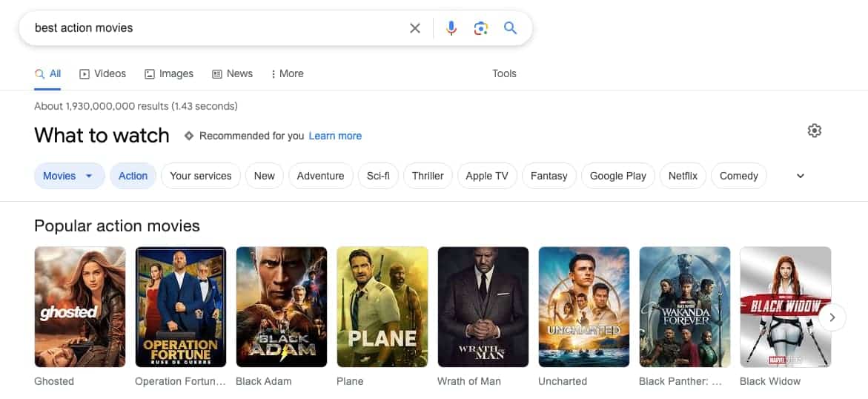The width and height of the screenshot is (868, 399).
Task: Toggle the Thriller filter chip
Action: pos(428,176)
